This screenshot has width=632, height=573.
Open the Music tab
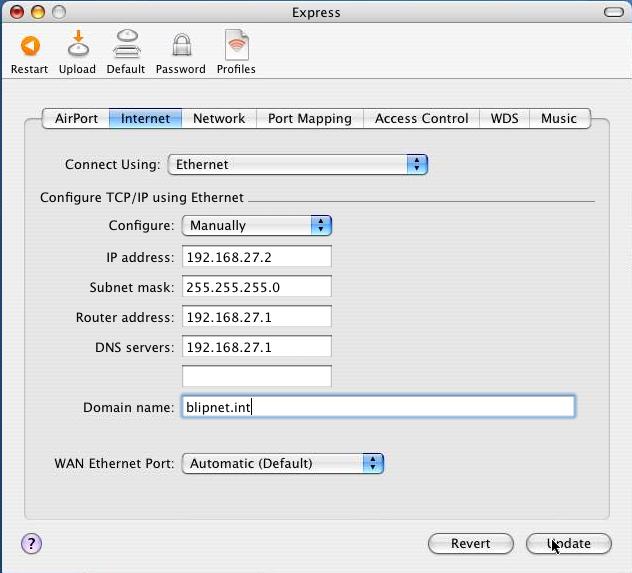[x=559, y=118]
